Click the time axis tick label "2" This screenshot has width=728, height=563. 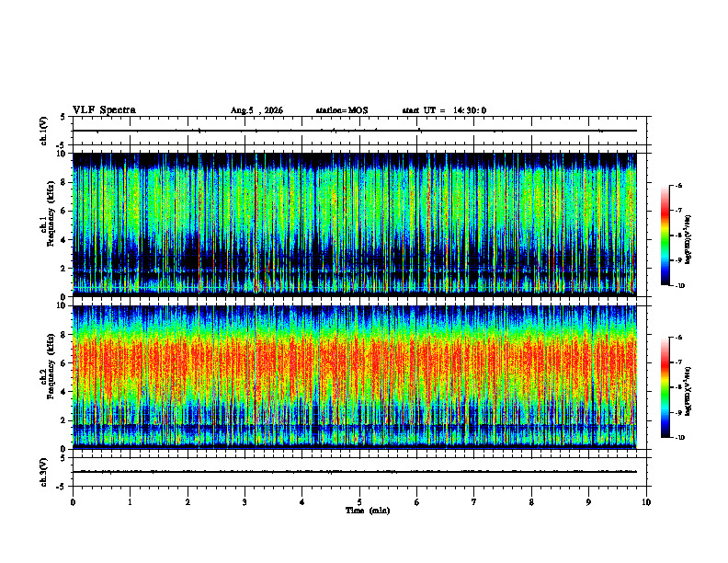point(188,502)
